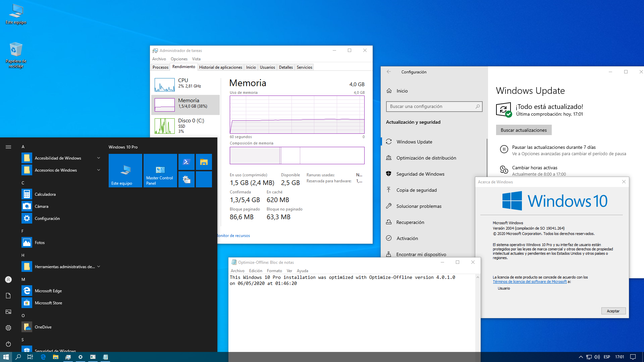Click the Buscar actualizaciones button
This screenshot has height=362, width=644.
tap(523, 130)
